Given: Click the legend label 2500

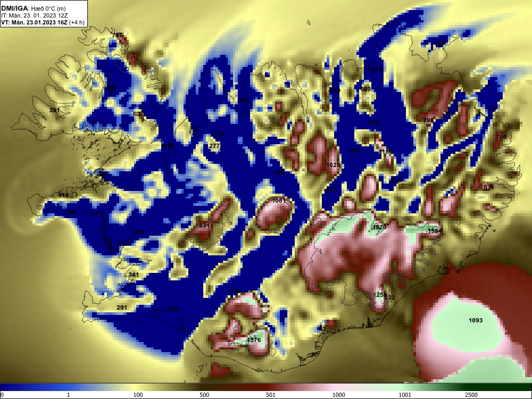Looking at the screenshot, I should tap(471, 395).
